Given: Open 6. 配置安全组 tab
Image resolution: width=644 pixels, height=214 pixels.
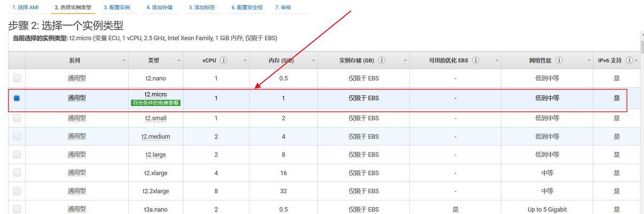Looking at the screenshot, I should [x=247, y=7].
